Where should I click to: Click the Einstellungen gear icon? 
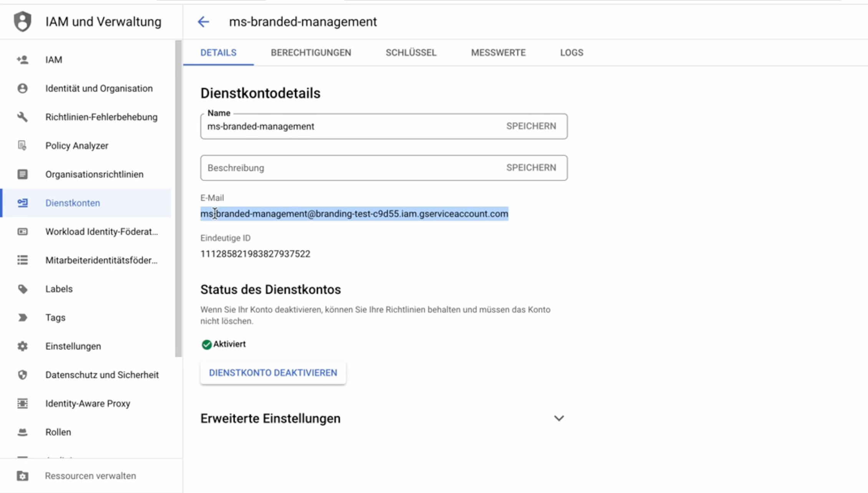pos(22,346)
